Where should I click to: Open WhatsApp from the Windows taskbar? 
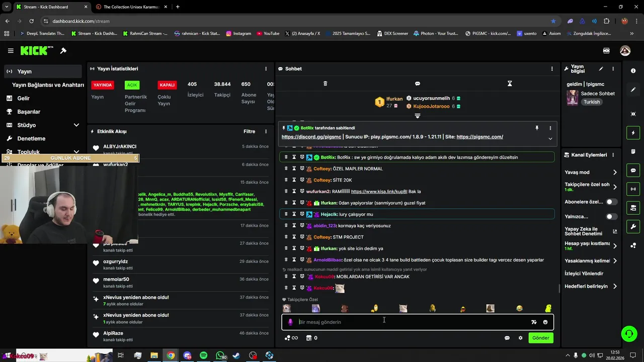tap(220, 355)
